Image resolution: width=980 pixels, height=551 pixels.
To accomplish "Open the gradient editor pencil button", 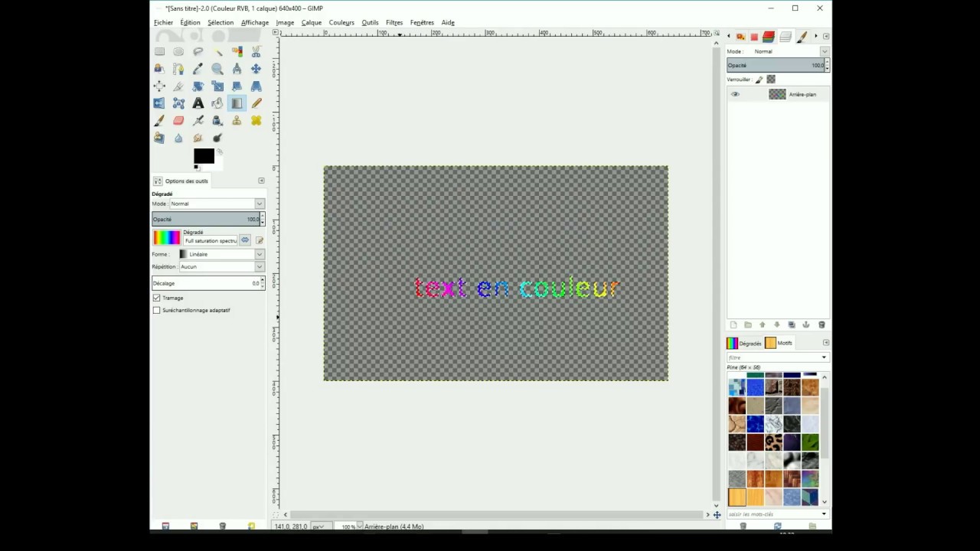I will [x=259, y=240].
